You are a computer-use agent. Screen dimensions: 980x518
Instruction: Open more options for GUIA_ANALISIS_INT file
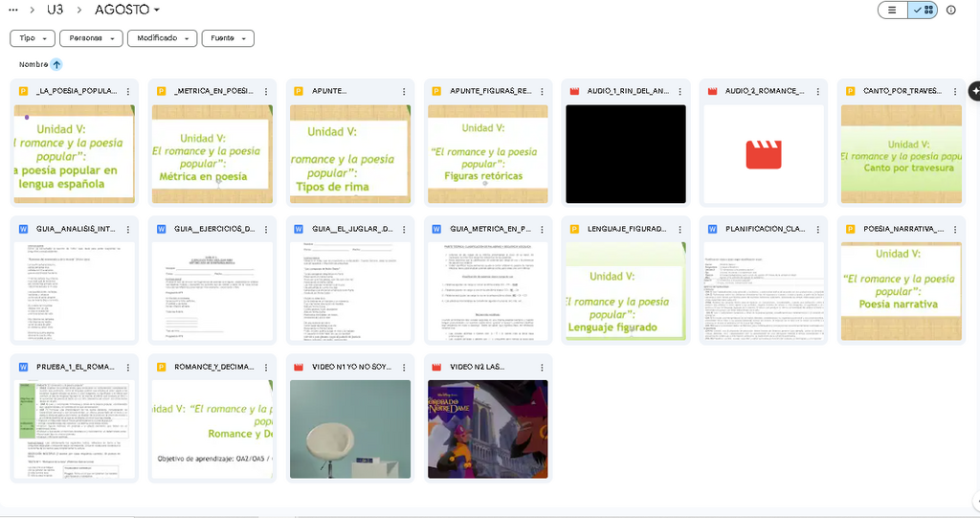click(x=128, y=230)
